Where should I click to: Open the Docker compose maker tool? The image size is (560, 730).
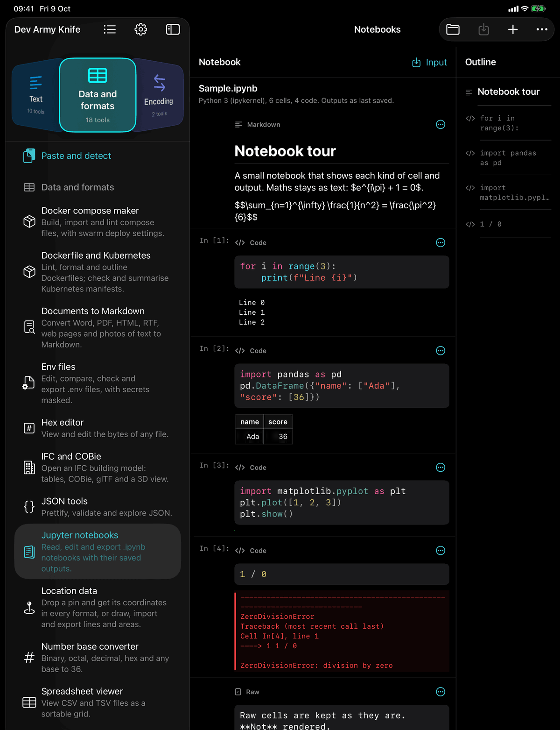[x=98, y=221]
